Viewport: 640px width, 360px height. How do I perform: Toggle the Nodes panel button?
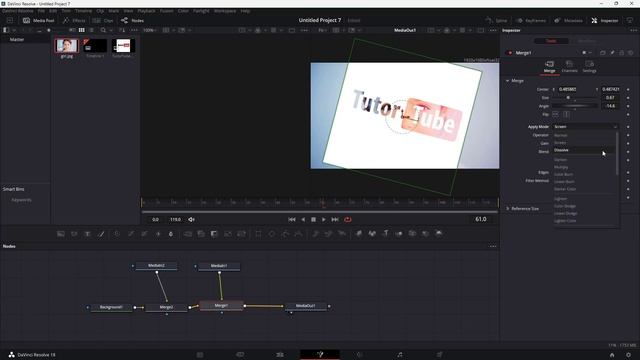point(133,20)
